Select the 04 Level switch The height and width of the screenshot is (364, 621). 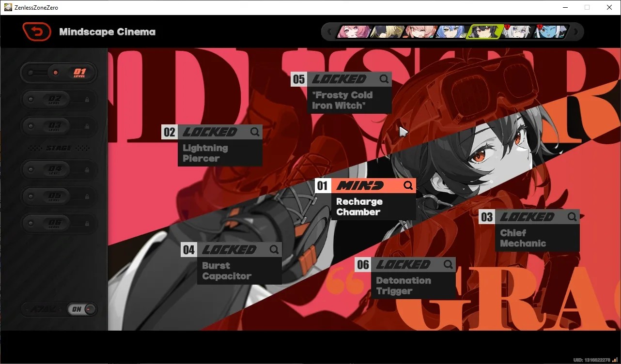(59, 170)
